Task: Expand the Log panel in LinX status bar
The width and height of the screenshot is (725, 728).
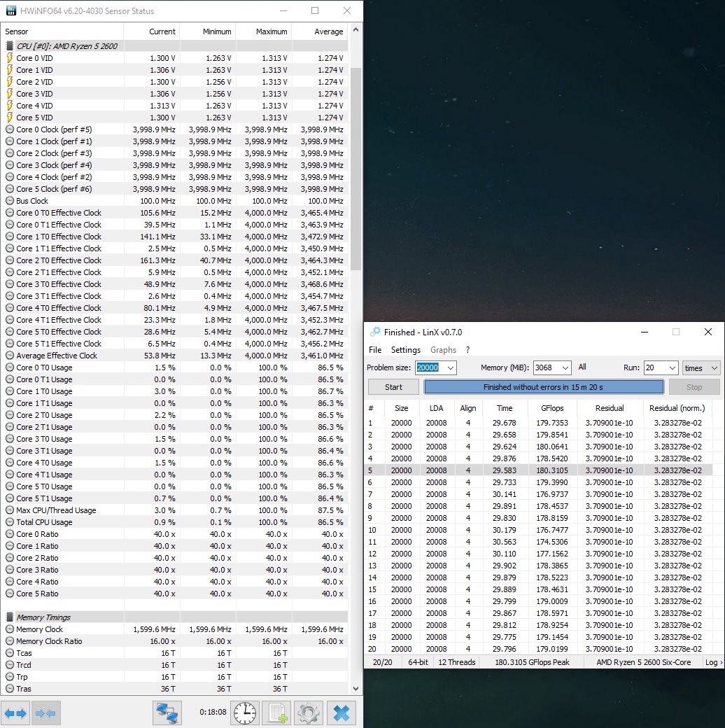Action: [714, 662]
